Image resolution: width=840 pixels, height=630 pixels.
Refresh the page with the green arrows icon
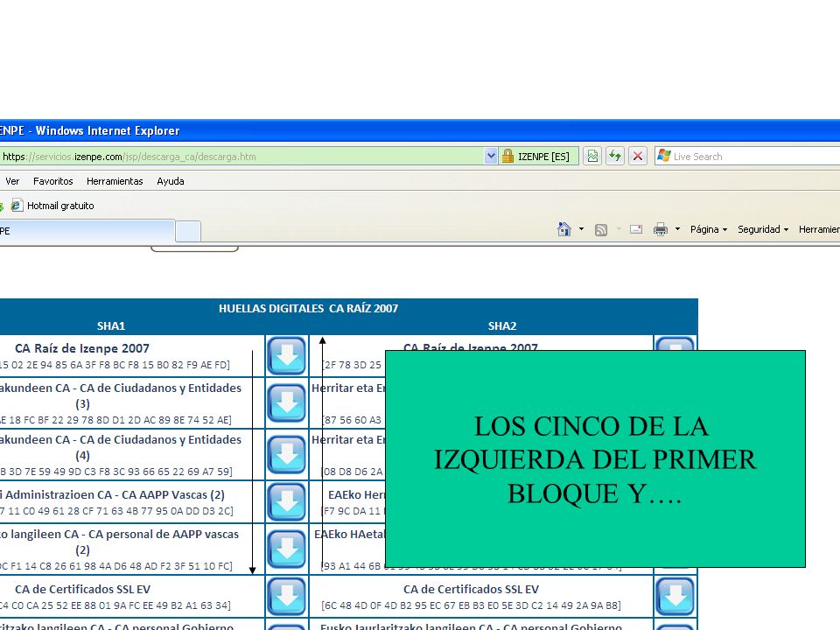pos(615,156)
